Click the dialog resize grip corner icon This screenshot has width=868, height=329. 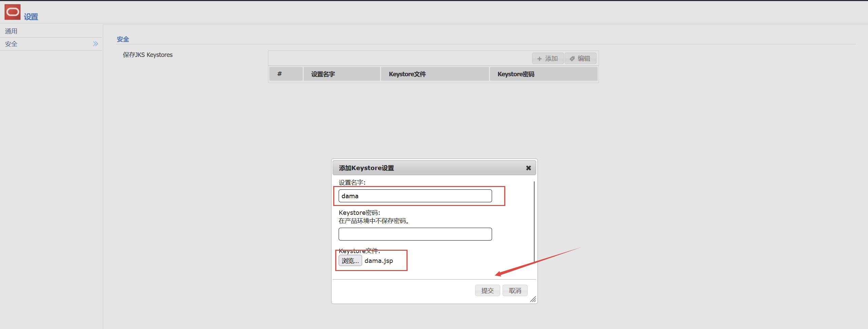point(533,299)
